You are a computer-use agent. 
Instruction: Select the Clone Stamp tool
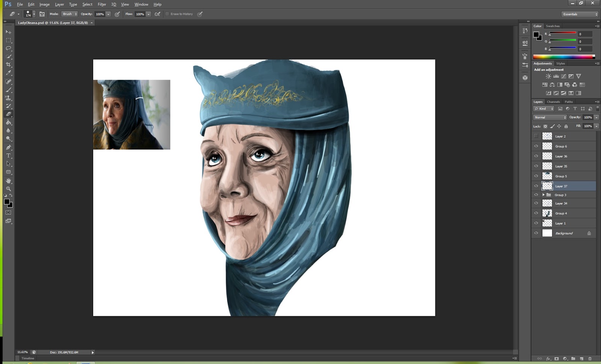tap(9, 98)
